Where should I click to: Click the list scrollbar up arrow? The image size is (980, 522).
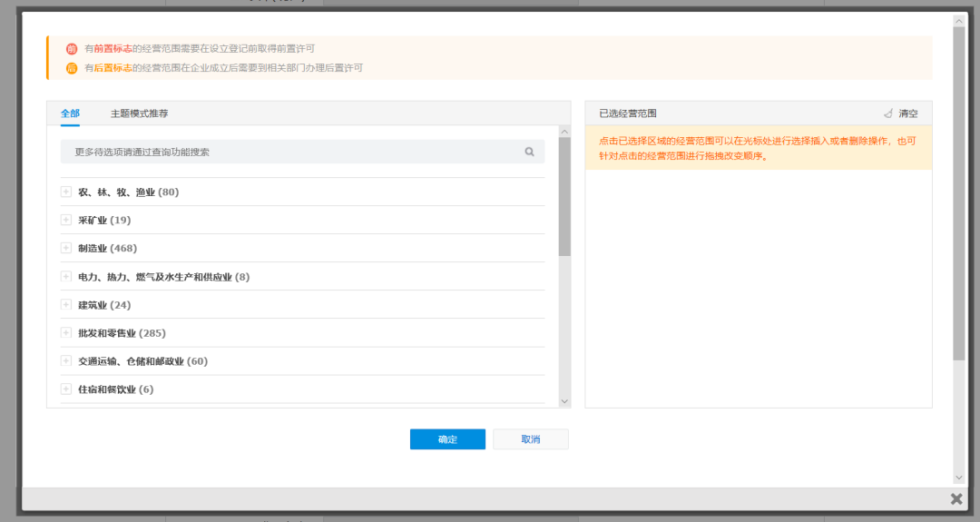point(564,132)
